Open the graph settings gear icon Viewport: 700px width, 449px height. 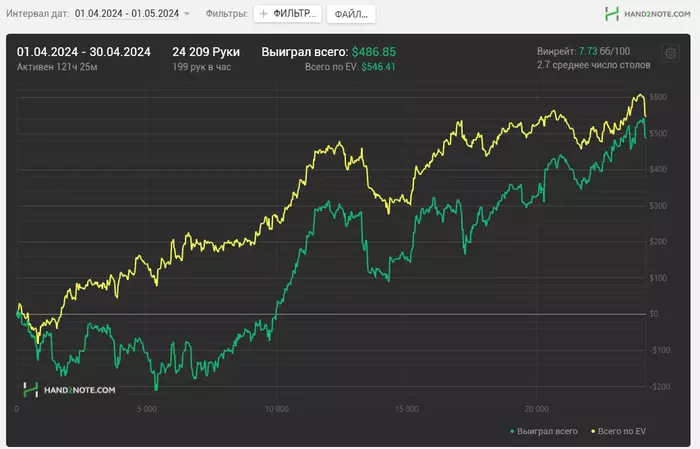pyautogui.click(x=671, y=54)
